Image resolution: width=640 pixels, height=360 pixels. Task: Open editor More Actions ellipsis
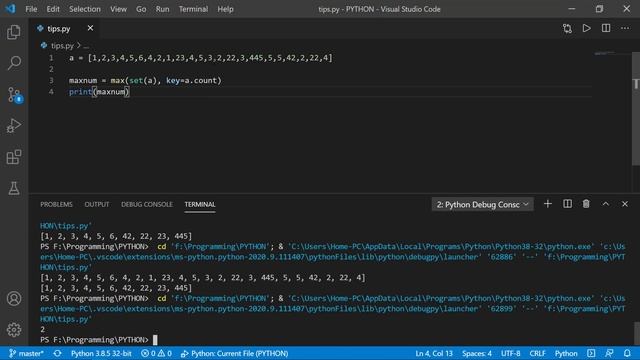click(625, 28)
